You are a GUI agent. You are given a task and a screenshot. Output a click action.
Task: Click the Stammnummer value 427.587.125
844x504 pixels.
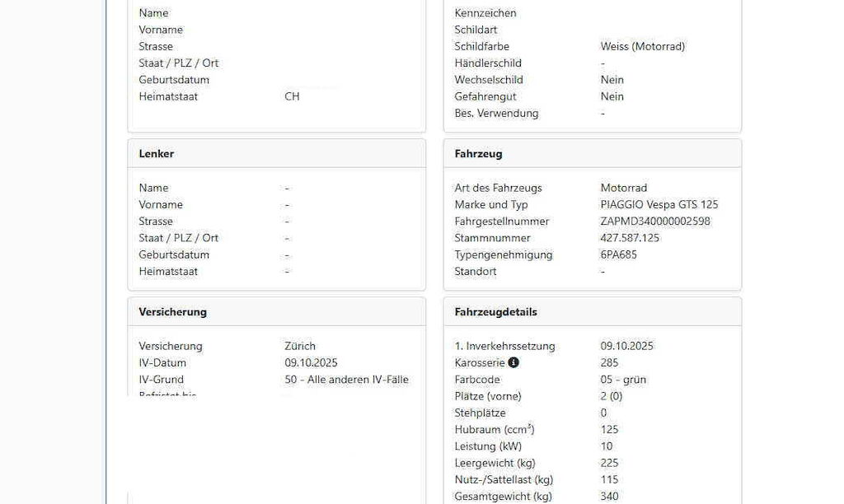pyautogui.click(x=630, y=238)
